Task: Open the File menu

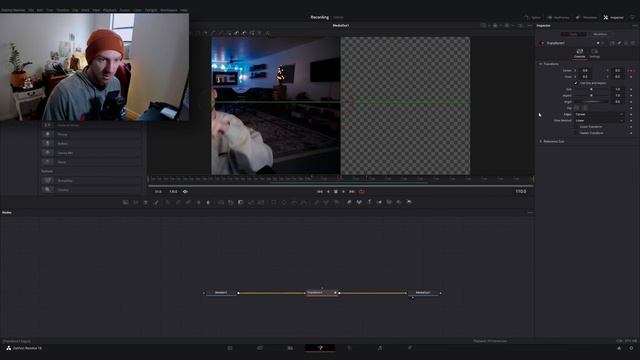Action: pos(31,10)
